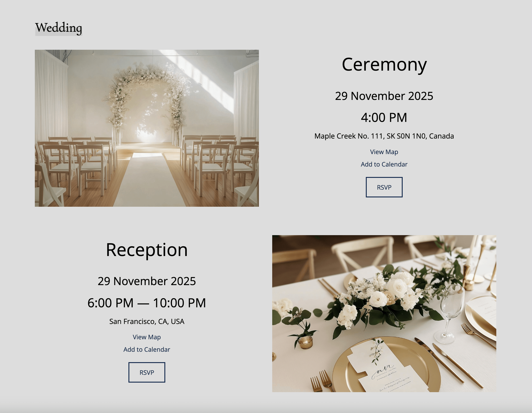Click the reception RSVP button
Viewport: 532px width, 413px height.
pos(146,372)
